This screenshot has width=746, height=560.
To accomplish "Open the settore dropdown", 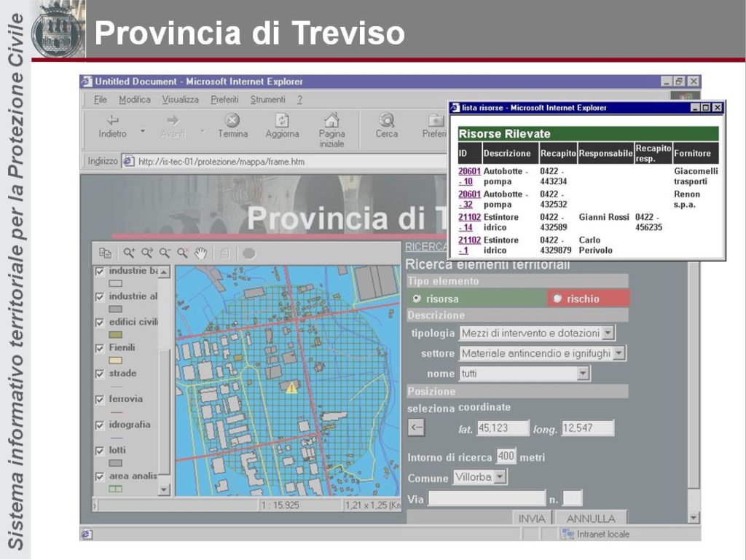I will coord(619,353).
